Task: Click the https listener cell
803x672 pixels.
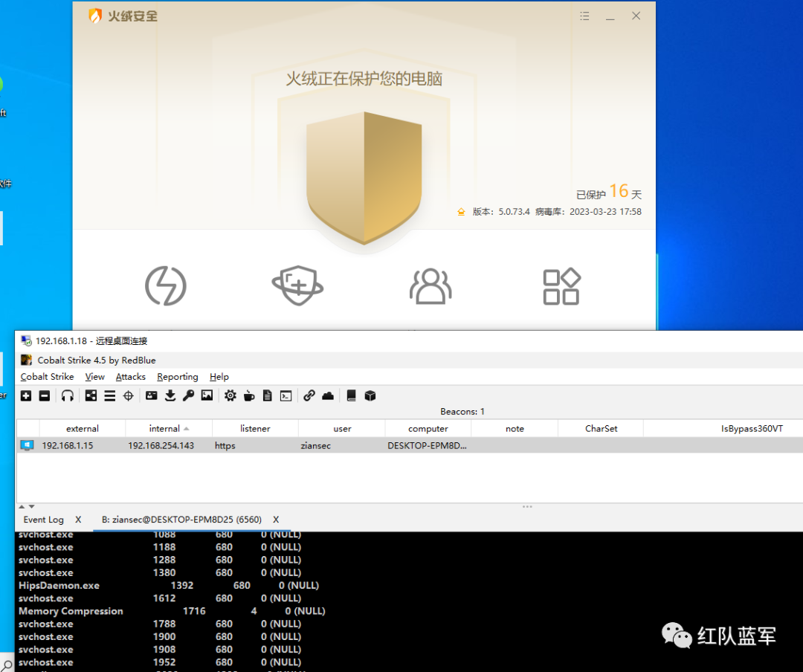Action: 225,445
